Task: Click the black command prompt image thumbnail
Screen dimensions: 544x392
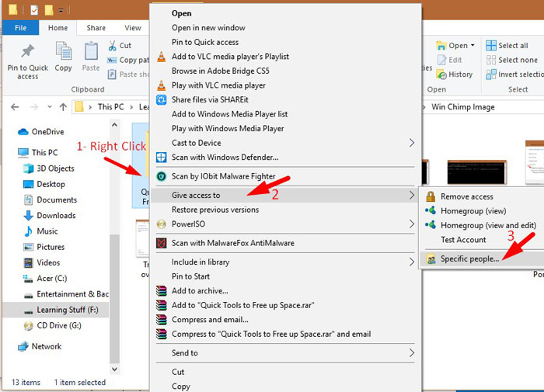Action: click(476, 172)
